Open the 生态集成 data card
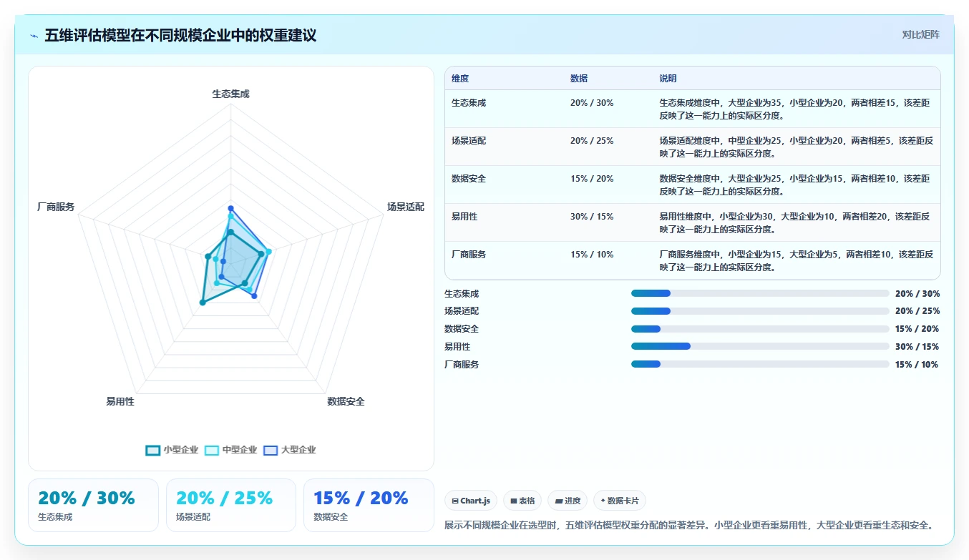The image size is (969, 560). pyautogui.click(x=93, y=505)
